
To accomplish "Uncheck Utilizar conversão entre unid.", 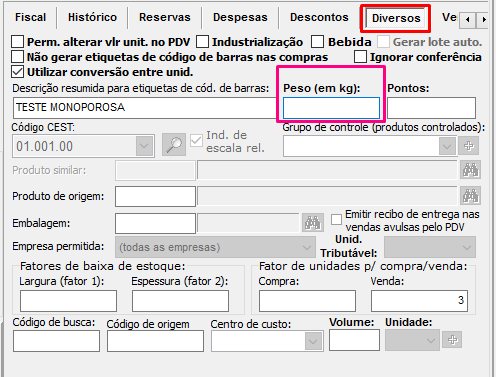I will coord(17,72).
